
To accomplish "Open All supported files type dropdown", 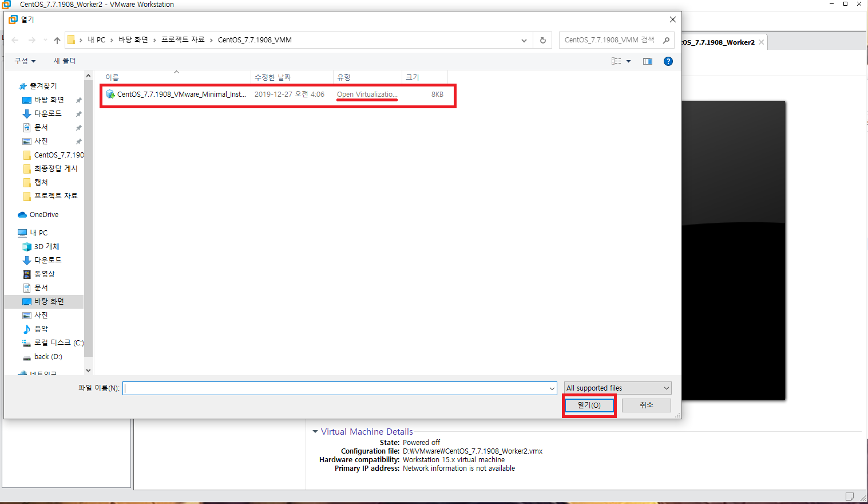I will [x=617, y=388].
